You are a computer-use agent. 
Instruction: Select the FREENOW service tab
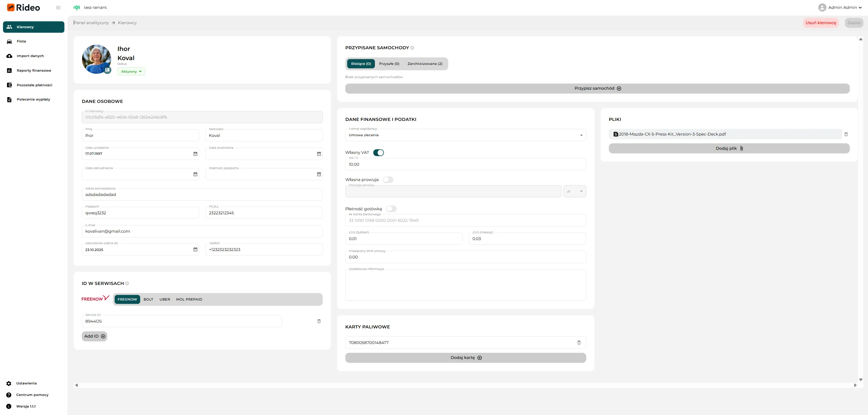coord(127,299)
